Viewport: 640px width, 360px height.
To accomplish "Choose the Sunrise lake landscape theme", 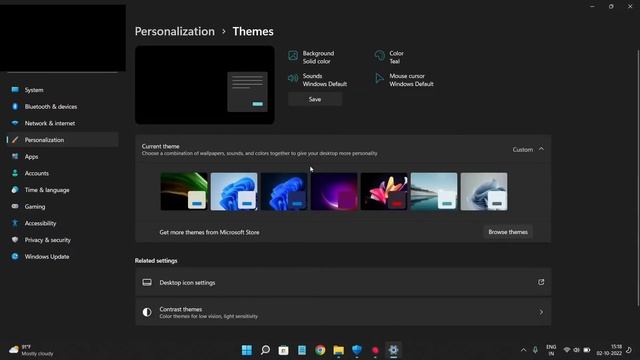I will click(x=434, y=191).
